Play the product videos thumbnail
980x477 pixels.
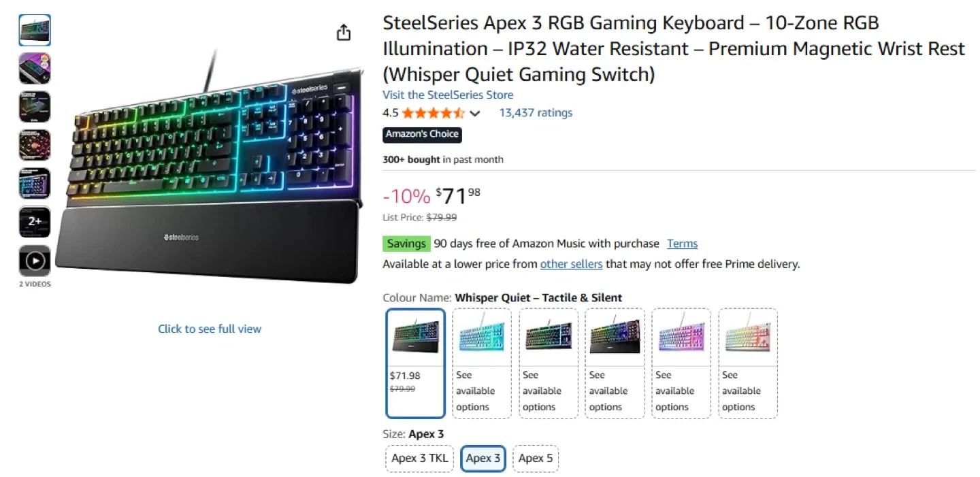34,259
